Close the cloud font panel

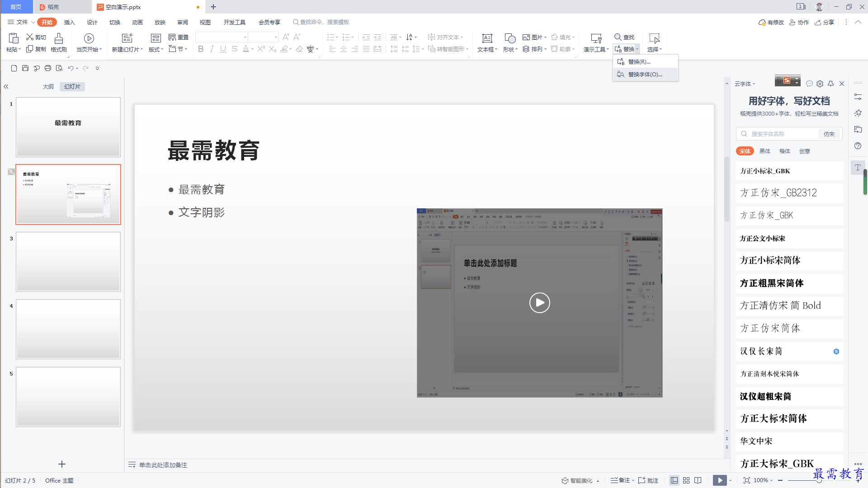842,84
